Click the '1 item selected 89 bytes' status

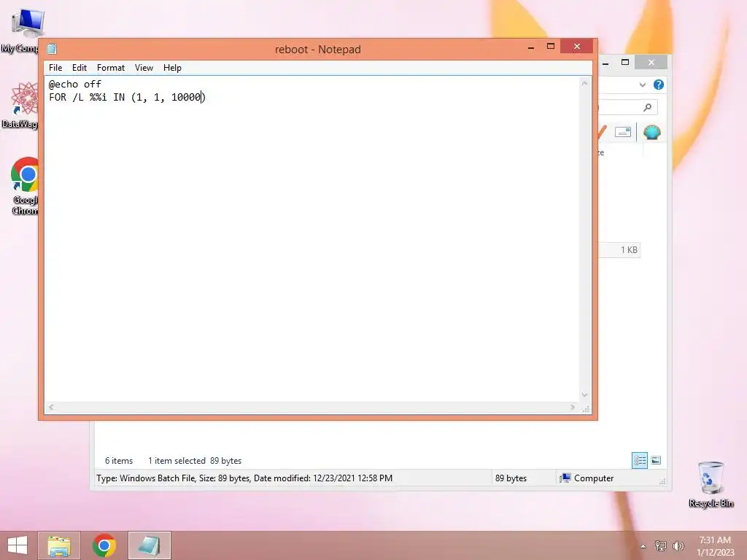[195, 461]
